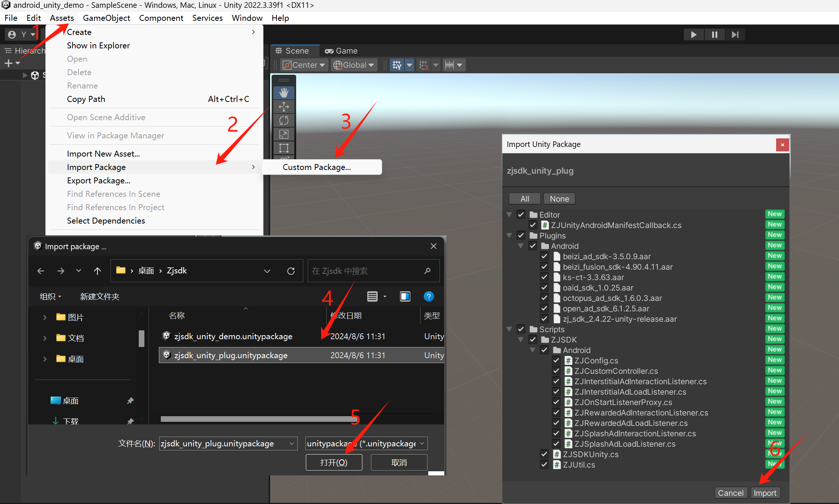Click the blue help icon in dialog
The width and height of the screenshot is (839, 504).
[429, 296]
